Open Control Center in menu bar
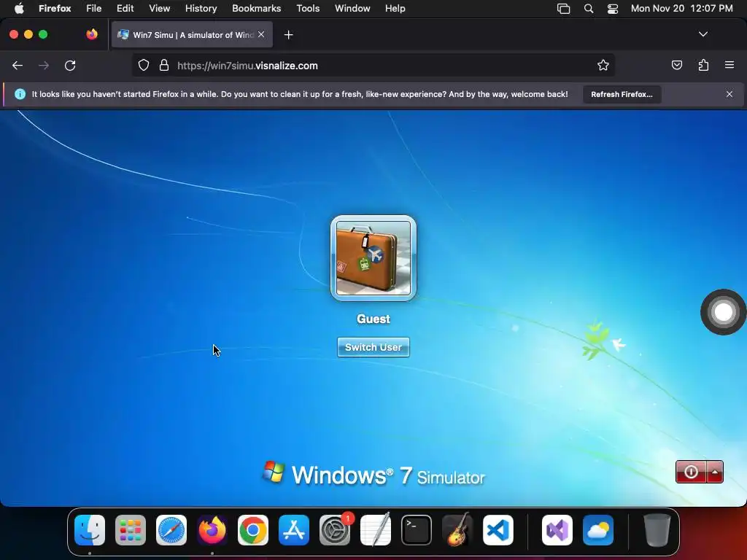 (x=613, y=9)
